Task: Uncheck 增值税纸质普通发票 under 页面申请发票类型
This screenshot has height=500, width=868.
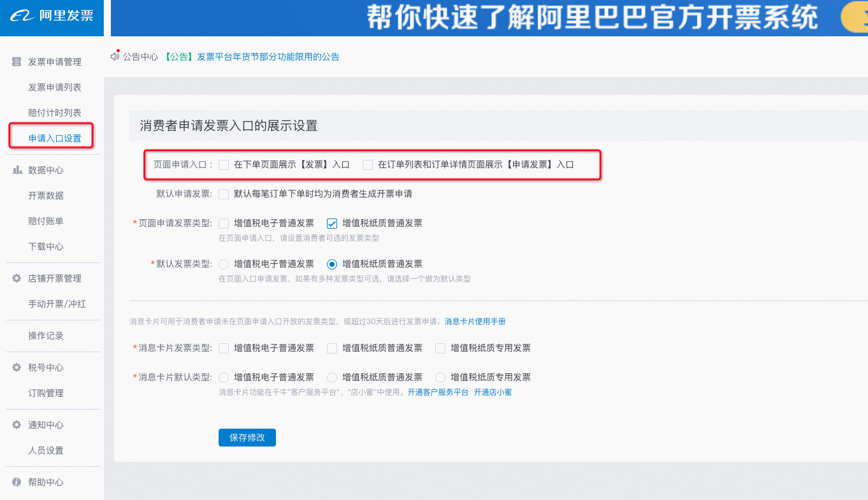Action: pos(332,223)
